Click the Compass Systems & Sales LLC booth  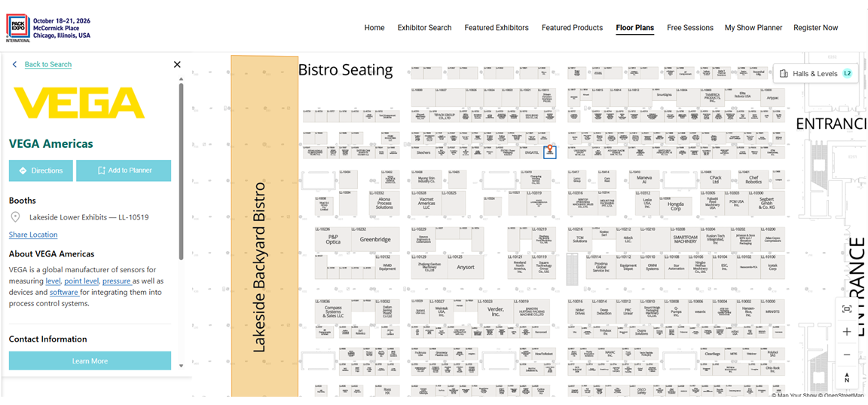[333, 312]
